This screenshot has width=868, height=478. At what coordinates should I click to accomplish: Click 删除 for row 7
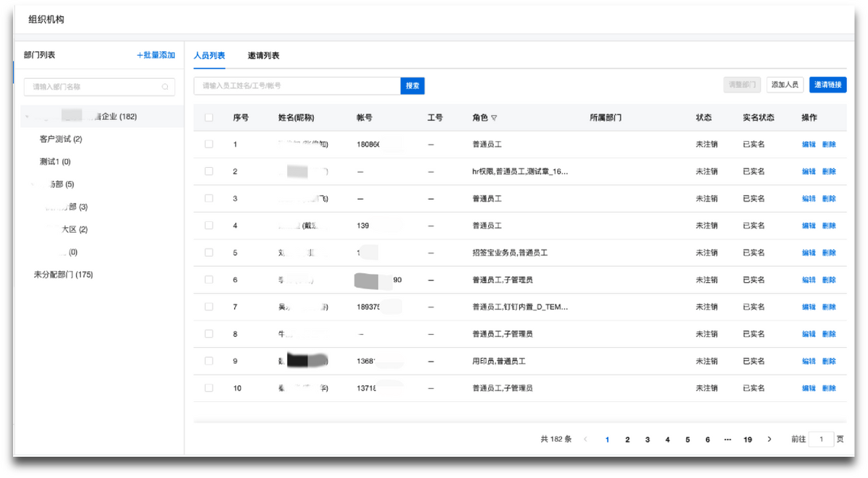tap(829, 307)
